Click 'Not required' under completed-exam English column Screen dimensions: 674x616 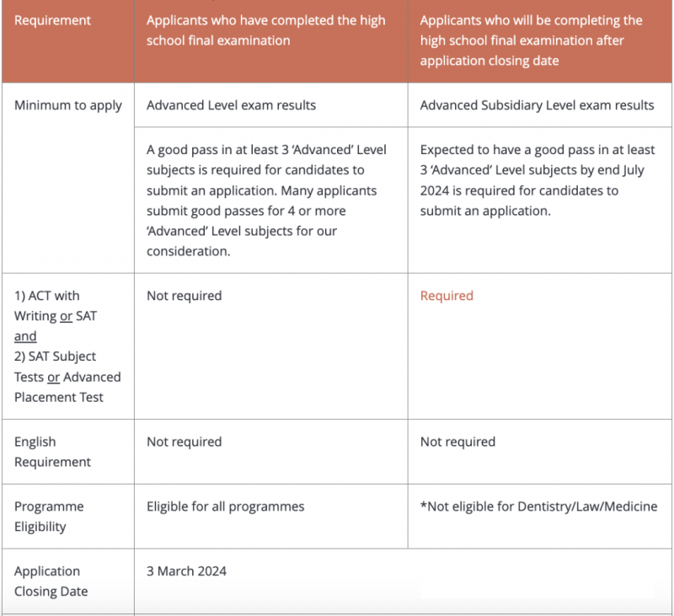pos(184,442)
